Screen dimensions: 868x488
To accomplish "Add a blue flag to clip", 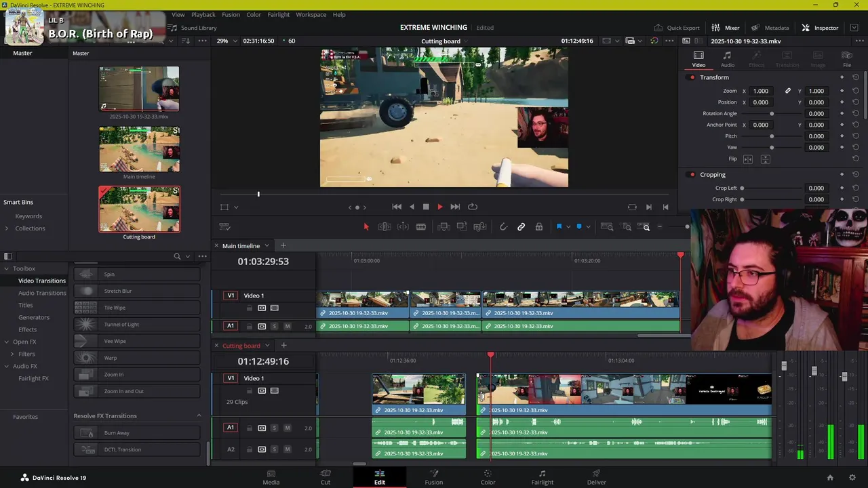I will click(x=559, y=227).
